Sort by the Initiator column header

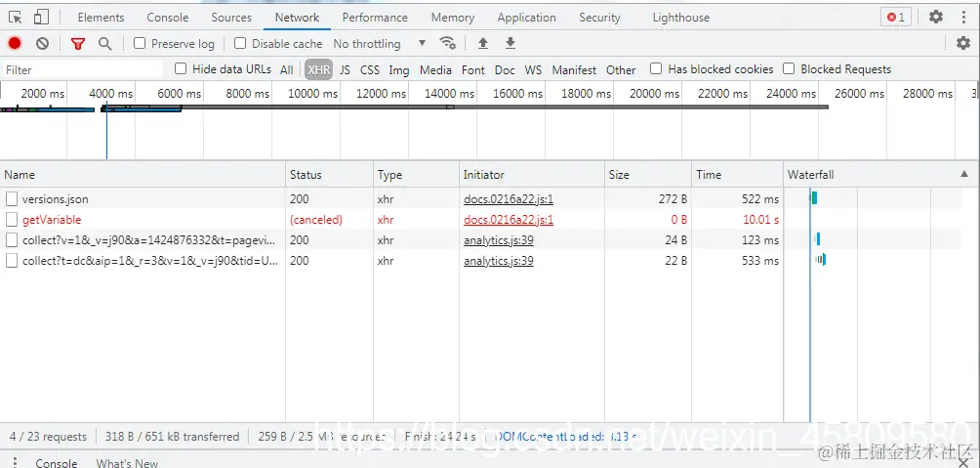point(532,175)
